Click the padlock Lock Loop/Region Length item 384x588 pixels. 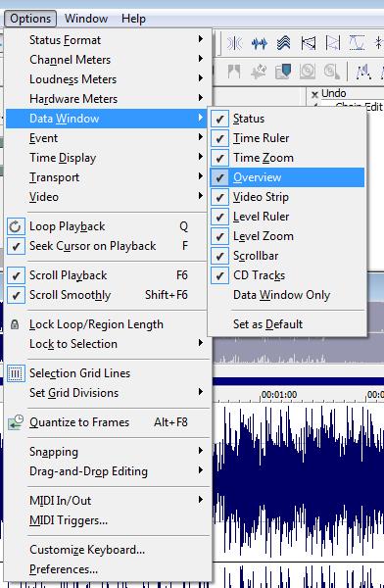point(106,324)
